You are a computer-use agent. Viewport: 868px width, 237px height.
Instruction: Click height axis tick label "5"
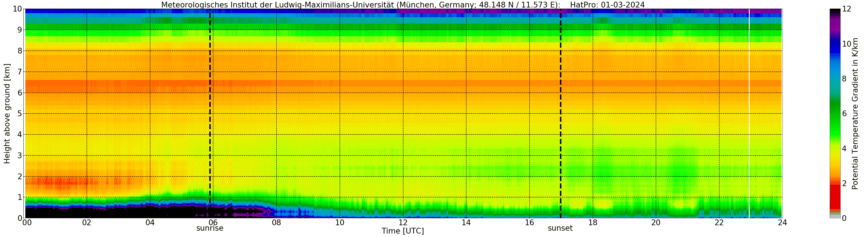(20, 113)
